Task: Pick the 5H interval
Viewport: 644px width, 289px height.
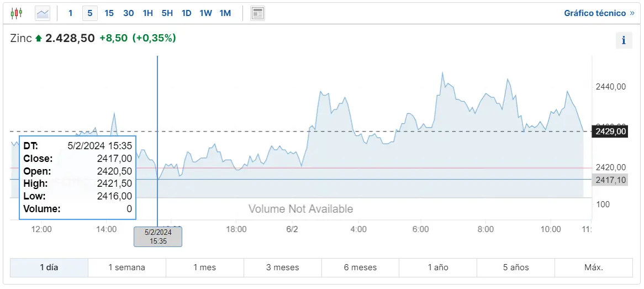Action: 167,13
